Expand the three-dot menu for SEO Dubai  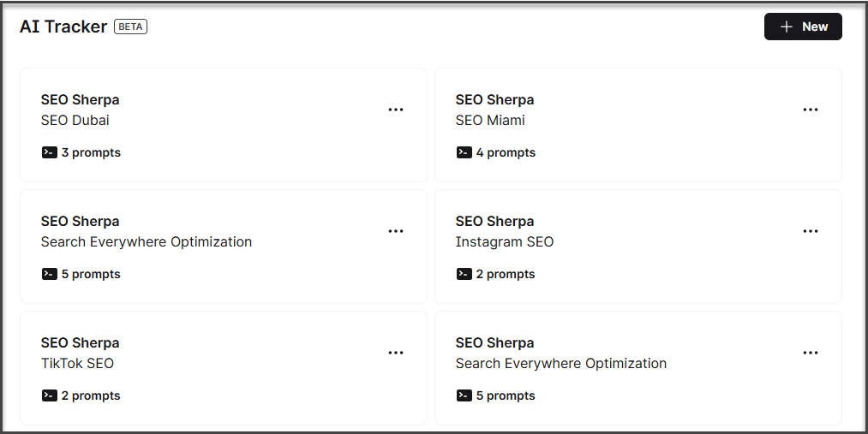coord(395,110)
